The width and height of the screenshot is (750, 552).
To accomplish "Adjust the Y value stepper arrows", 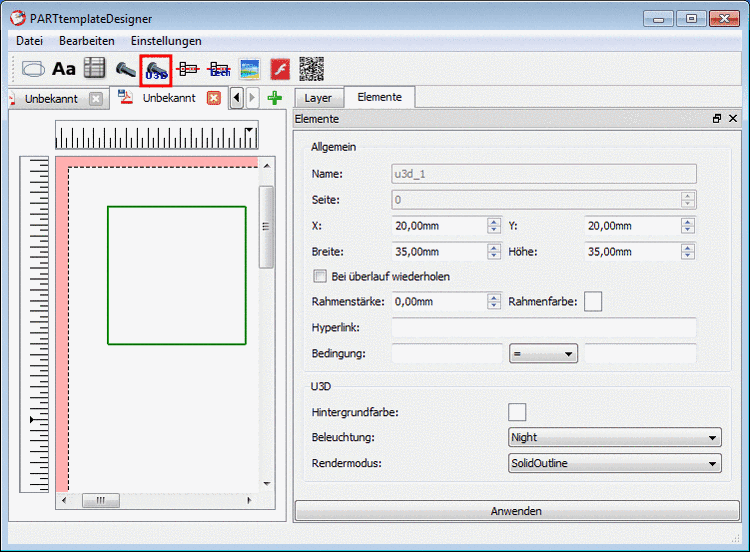I will click(688, 226).
